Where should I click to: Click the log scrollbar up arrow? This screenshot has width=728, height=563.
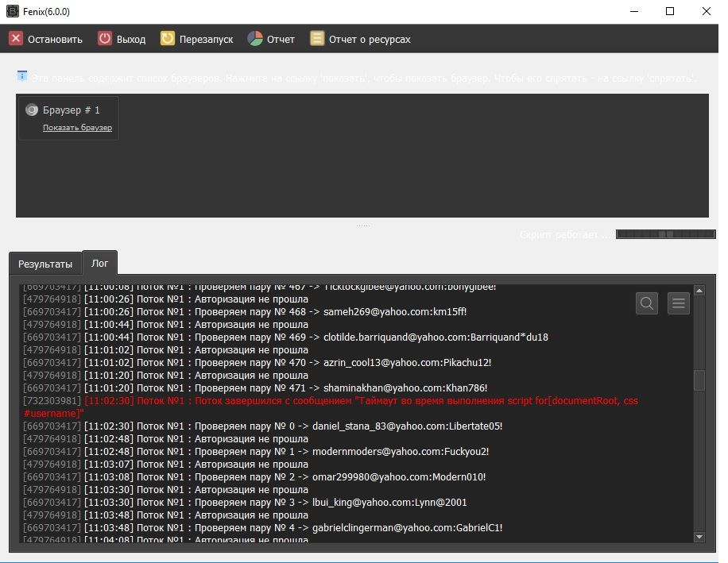[x=699, y=291]
